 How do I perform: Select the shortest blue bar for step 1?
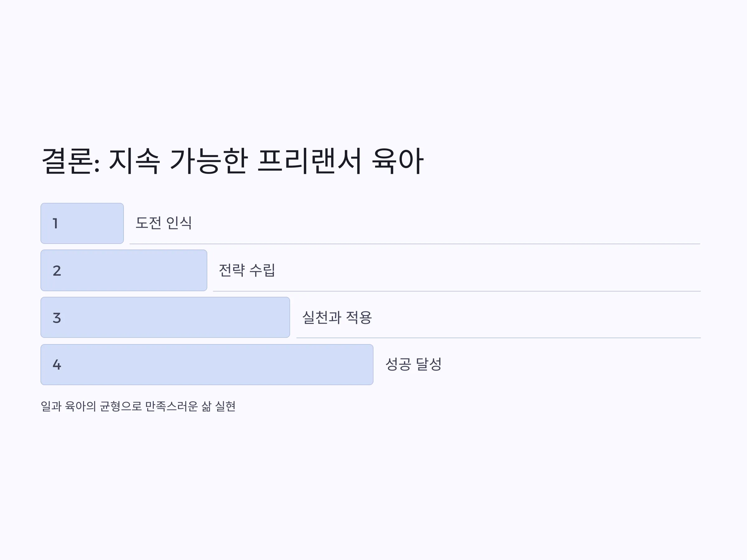pos(82,223)
